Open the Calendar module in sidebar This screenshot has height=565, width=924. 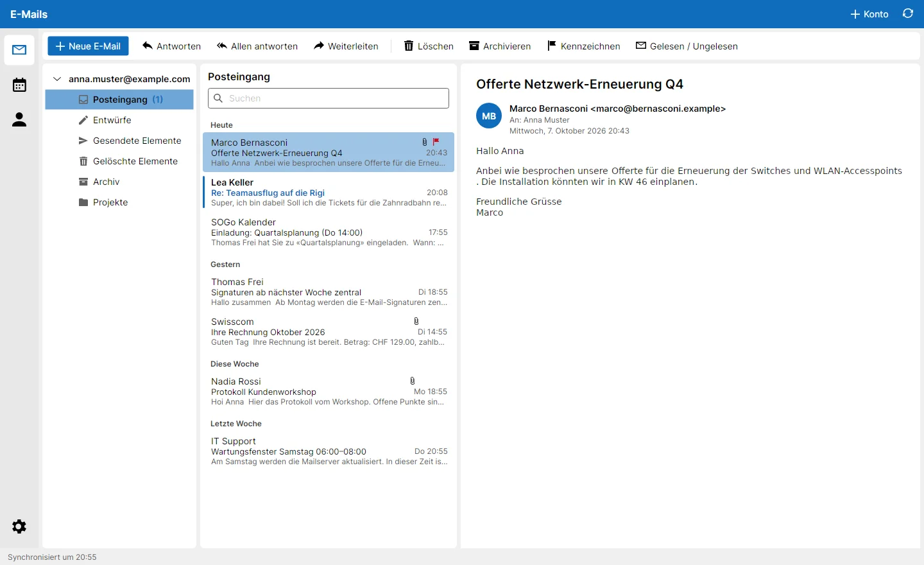point(19,85)
